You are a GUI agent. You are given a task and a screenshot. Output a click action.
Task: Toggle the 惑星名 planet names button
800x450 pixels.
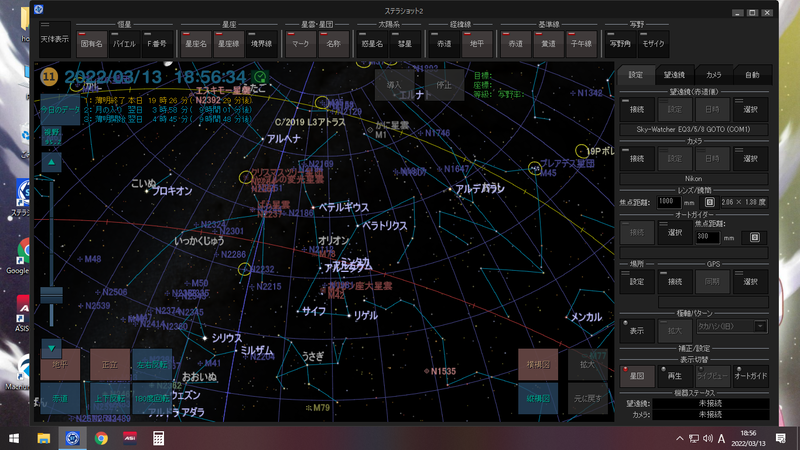tap(372, 44)
